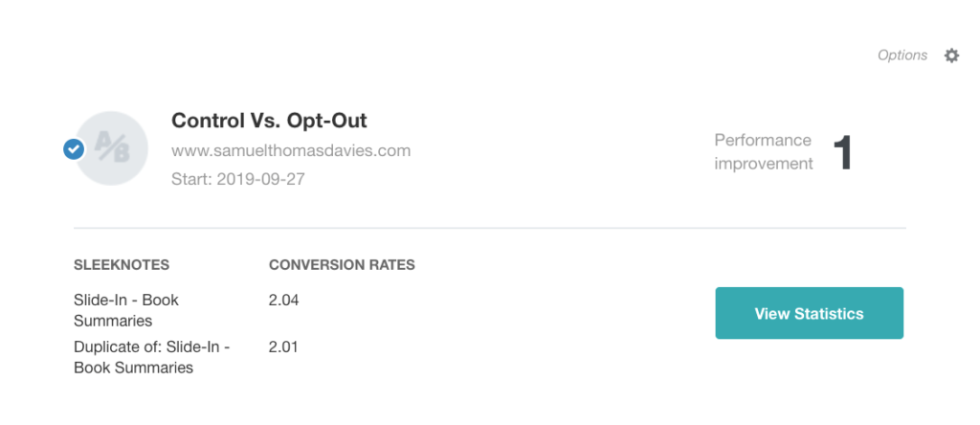Click the A/B test avatar icon
Screen dimensions: 980x425
pos(113,148)
